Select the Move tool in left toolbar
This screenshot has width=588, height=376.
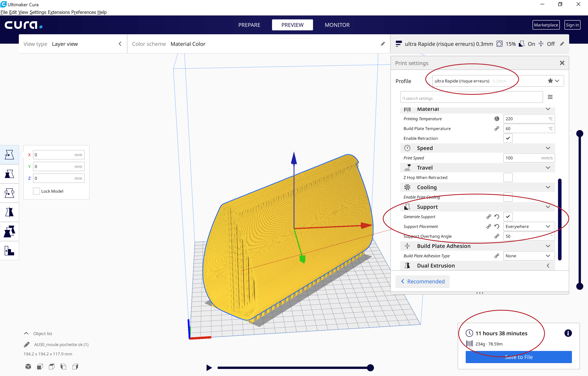point(9,155)
